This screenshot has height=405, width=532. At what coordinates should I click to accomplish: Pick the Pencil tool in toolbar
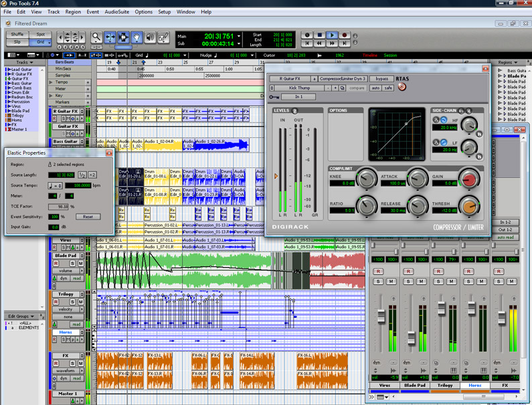pos(164,37)
